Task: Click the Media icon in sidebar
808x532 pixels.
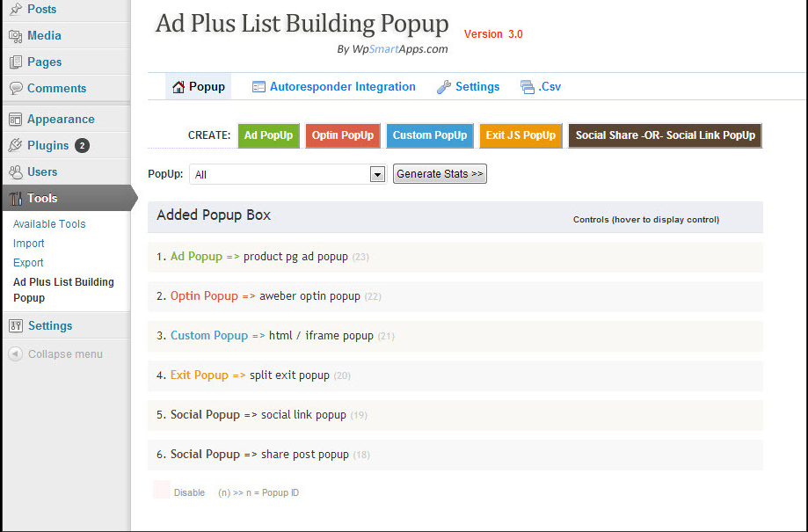Action: click(16, 36)
